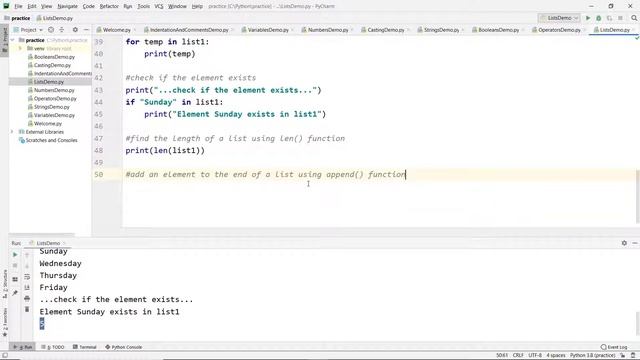Switch to OperatorsDemo.py editor tab
This screenshot has height=360, width=640.
pos(559,30)
